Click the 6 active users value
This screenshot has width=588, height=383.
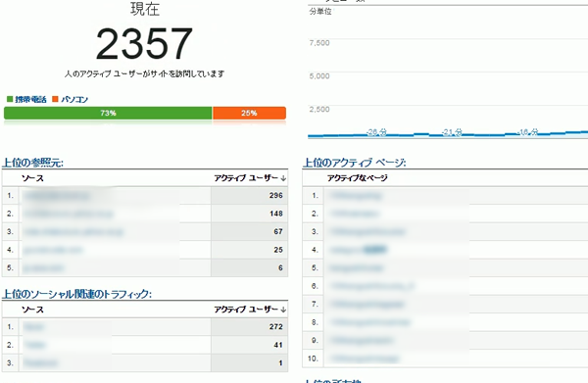click(280, 268)
